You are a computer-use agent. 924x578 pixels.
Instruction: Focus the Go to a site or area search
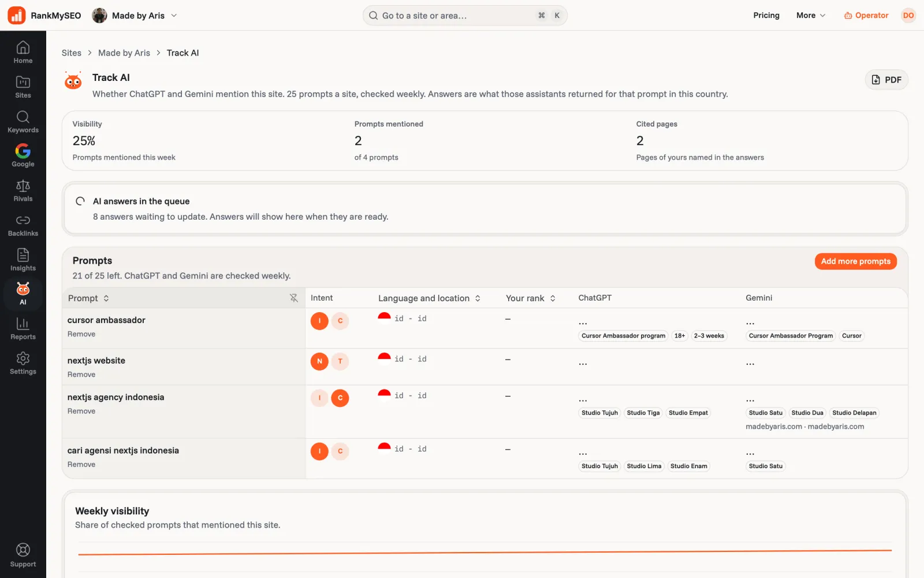[465, 16]
